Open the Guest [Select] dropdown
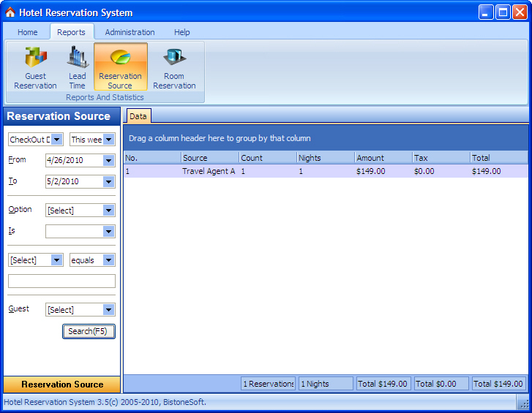Image resolution: width=532 pixels, height=413 pixels. [x=108, y=310]
